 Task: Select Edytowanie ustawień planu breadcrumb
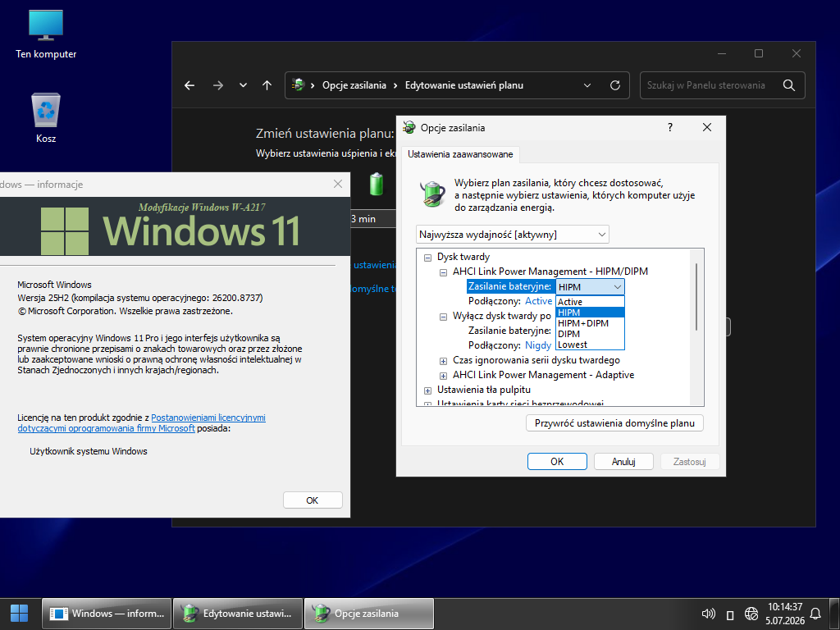point(464,85)
